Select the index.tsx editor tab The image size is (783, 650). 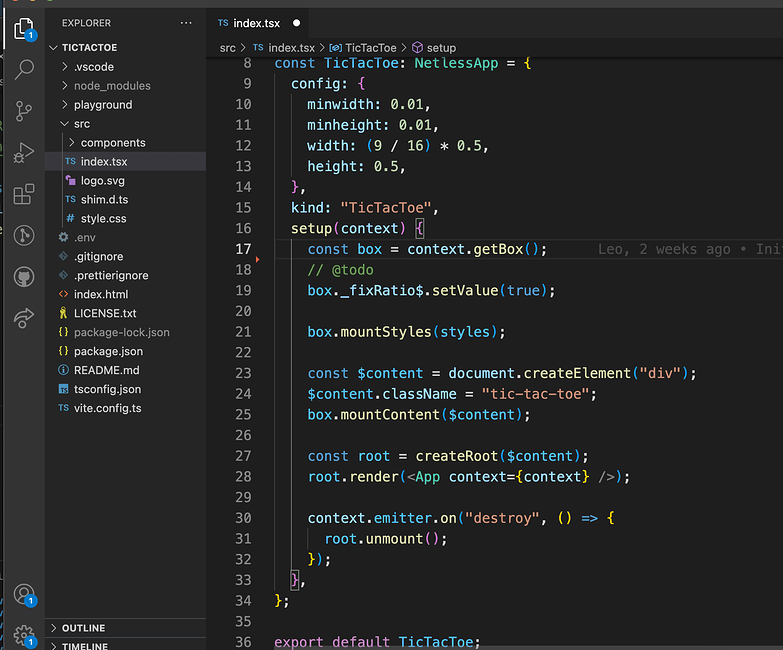pyautogui.click(x=258, y=23)
